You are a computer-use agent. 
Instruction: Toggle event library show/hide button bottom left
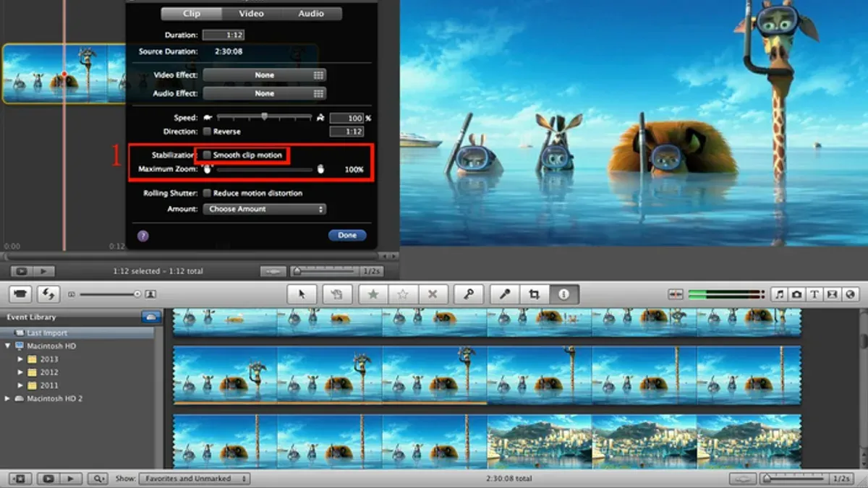pyautogui.click(x=20, y=479)
